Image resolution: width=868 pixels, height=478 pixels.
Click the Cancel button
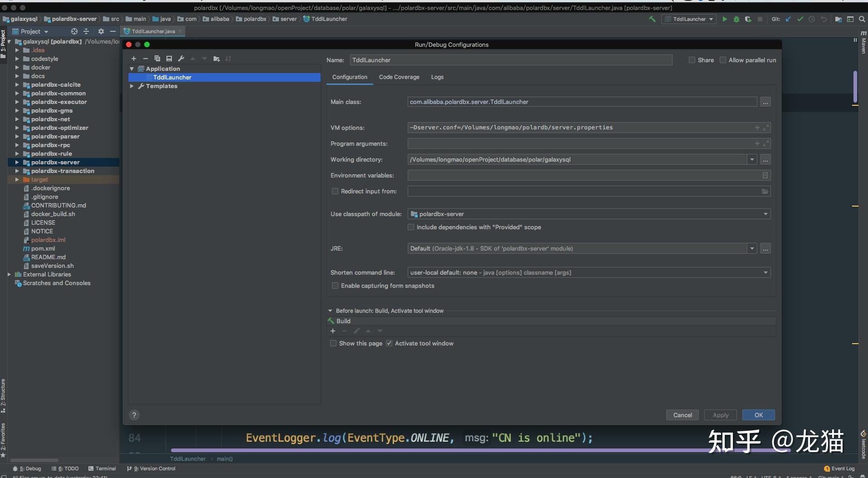(x=683, y=415)
